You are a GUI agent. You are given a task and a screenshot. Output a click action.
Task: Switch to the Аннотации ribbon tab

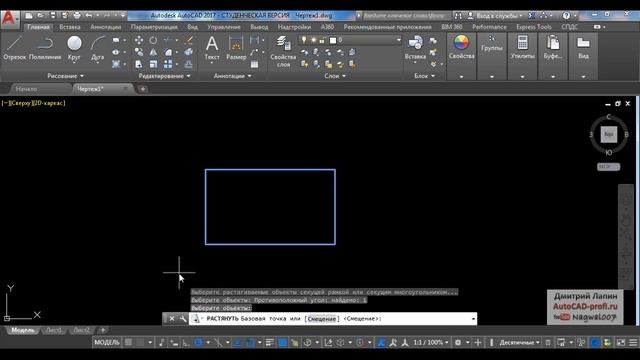point(106,27)
